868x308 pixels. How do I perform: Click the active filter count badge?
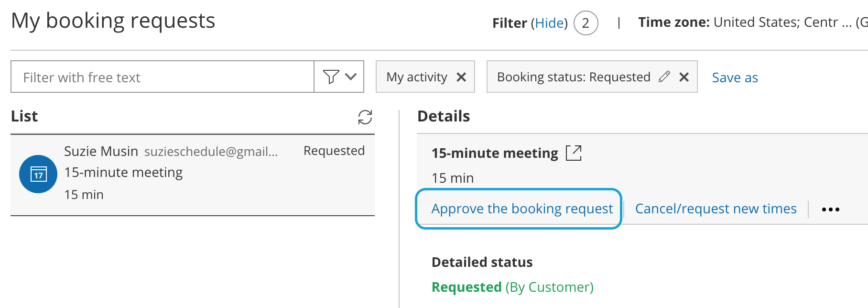pyautogui.click(x=586, y=23)
